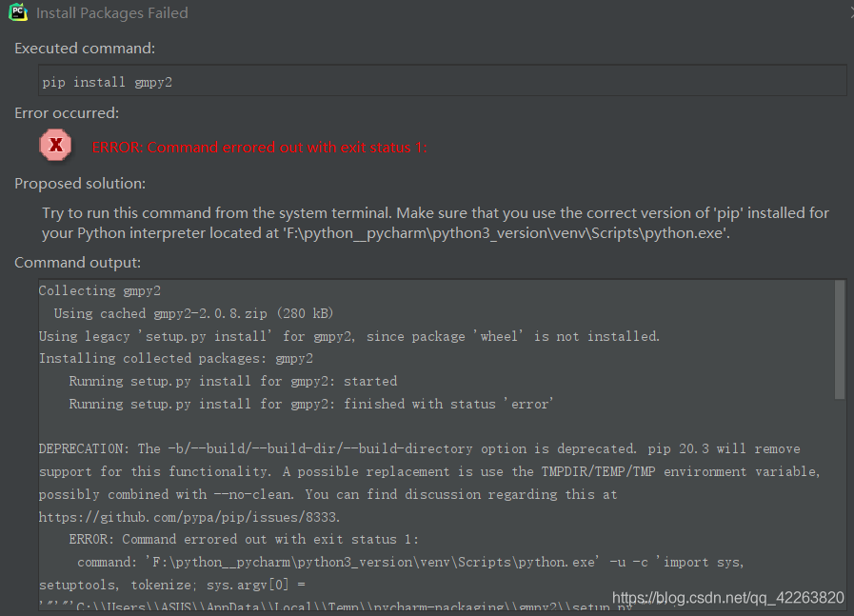Click the 'Collecting gmpy2' output line
This screenshot has width=854, height=616.
(x=100, y=291)
